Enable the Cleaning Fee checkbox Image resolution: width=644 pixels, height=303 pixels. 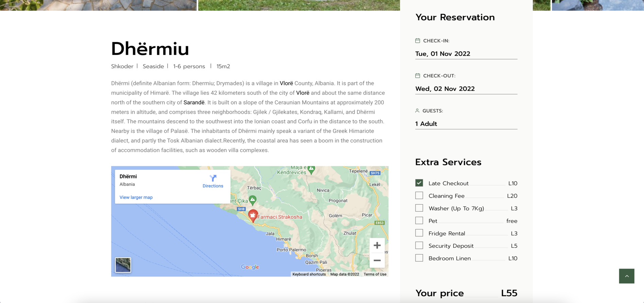419,196
